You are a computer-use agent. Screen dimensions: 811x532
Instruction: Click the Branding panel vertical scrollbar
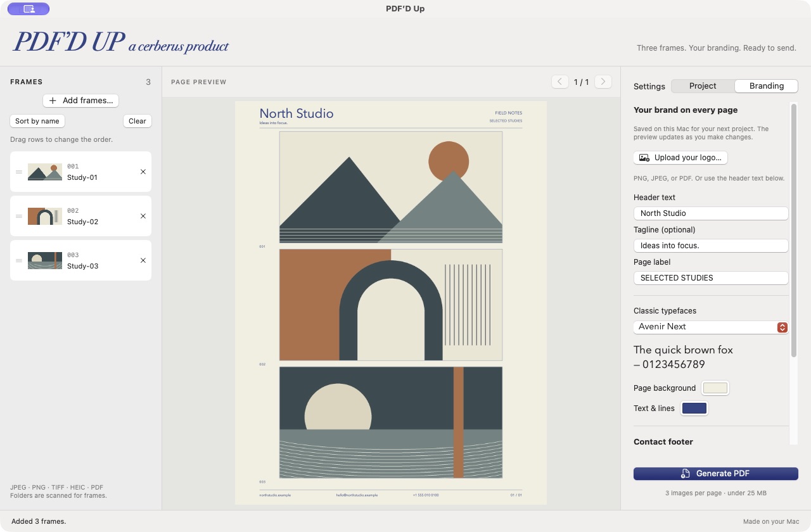point(793,230)
